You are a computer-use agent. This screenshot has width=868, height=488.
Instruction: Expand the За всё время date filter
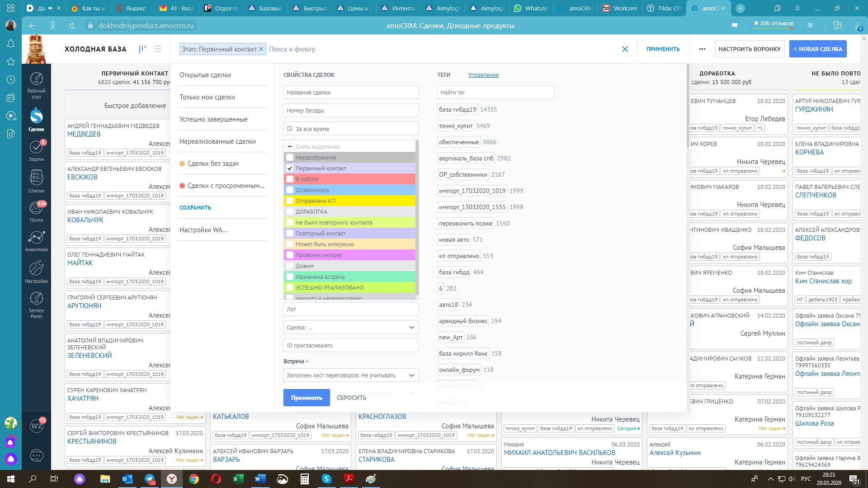[x=351, y=129]
